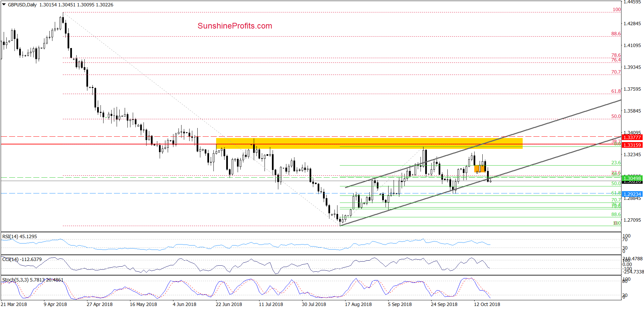Select the 1.30498 green price label
The image size is (644, 309).
point(632,178)
